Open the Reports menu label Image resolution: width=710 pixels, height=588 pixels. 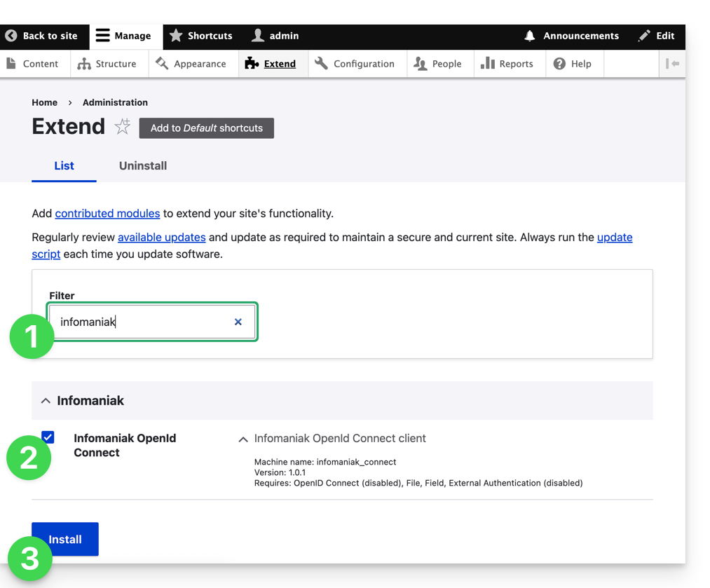click(x=516, y=64)
